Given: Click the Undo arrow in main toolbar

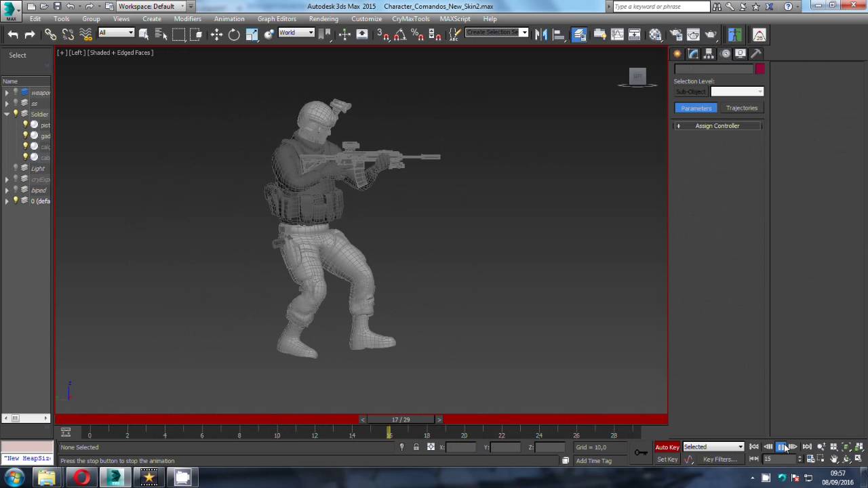Looking at the screenshot, I should point(13,35).
